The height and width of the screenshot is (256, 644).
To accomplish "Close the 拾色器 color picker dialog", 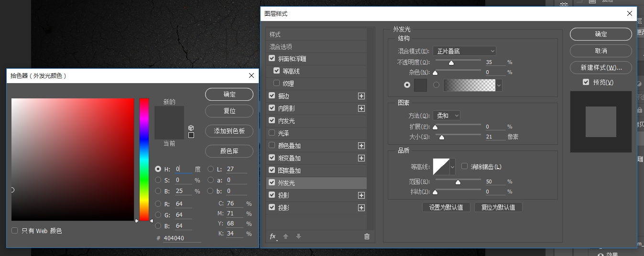I will [x=251, y=75].
